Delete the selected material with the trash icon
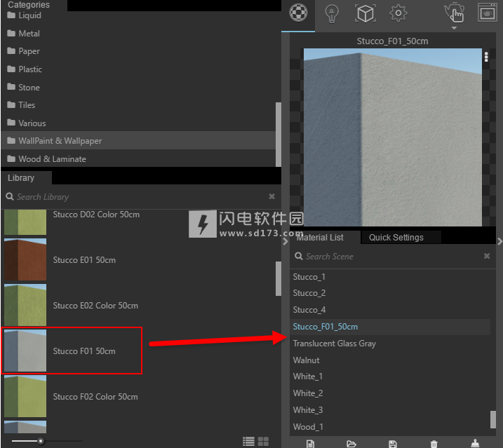 click(434, 444)
